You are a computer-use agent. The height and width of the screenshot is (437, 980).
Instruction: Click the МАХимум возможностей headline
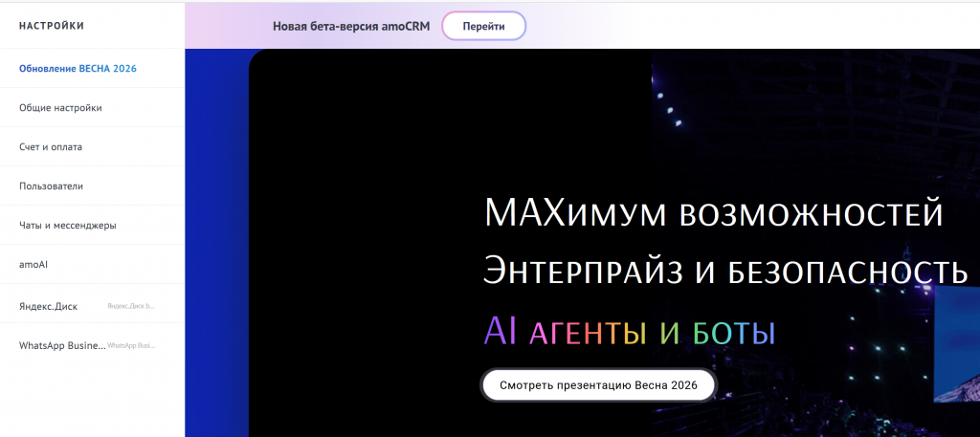click(x=713, y=214)
